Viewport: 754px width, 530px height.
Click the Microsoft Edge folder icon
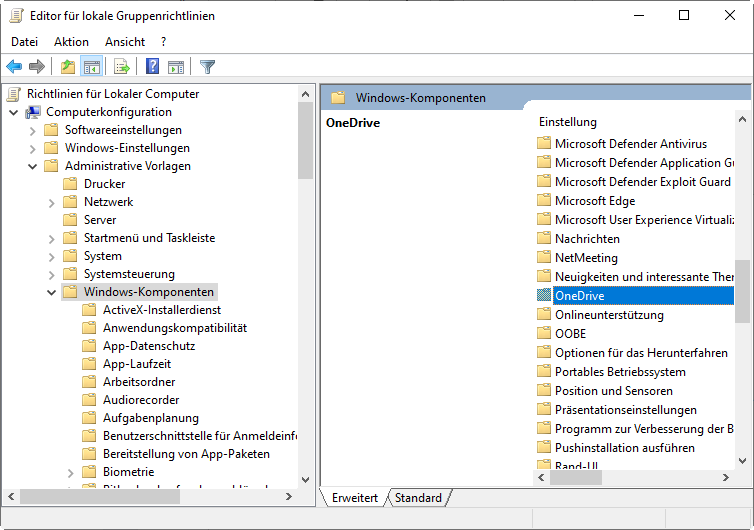[544, 200]
